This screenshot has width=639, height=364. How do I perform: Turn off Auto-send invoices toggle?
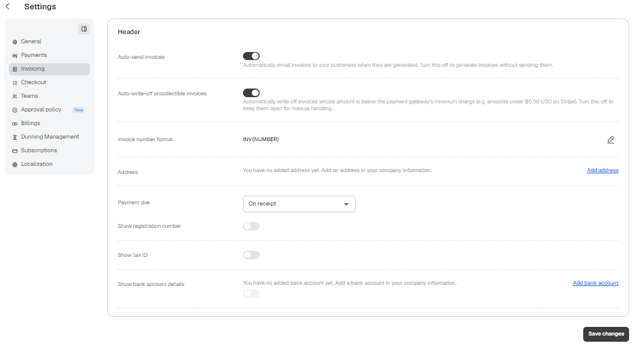(x=251, y=56)
